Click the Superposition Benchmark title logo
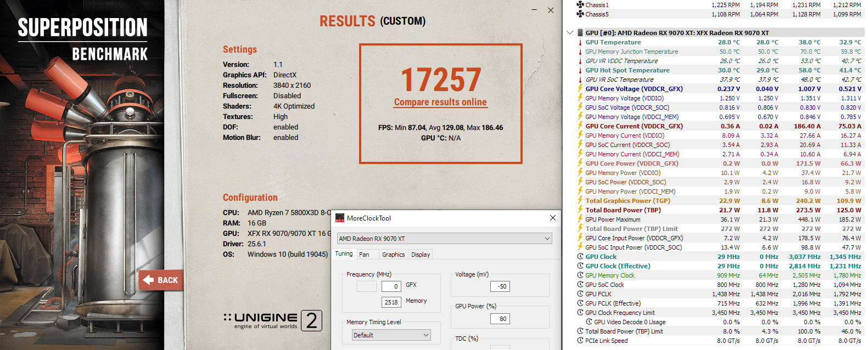The height and width of the screenshot is (350, 868). pos(83,38)
